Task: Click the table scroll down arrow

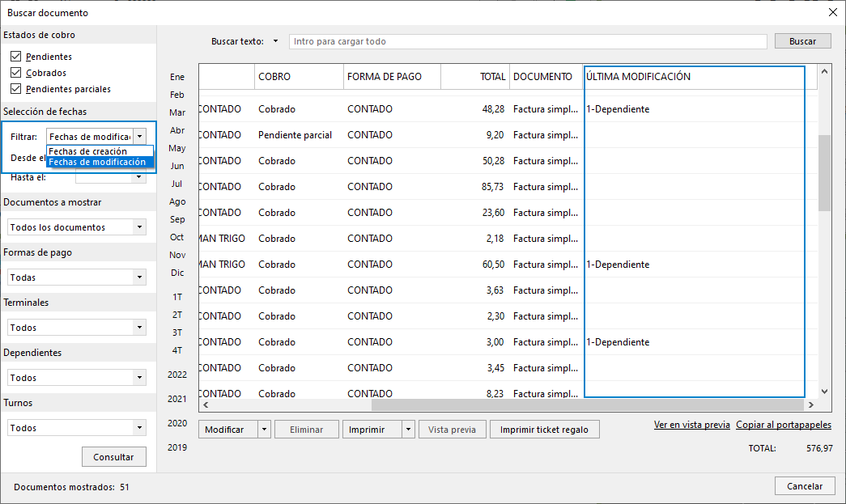Action: [824, 392]
